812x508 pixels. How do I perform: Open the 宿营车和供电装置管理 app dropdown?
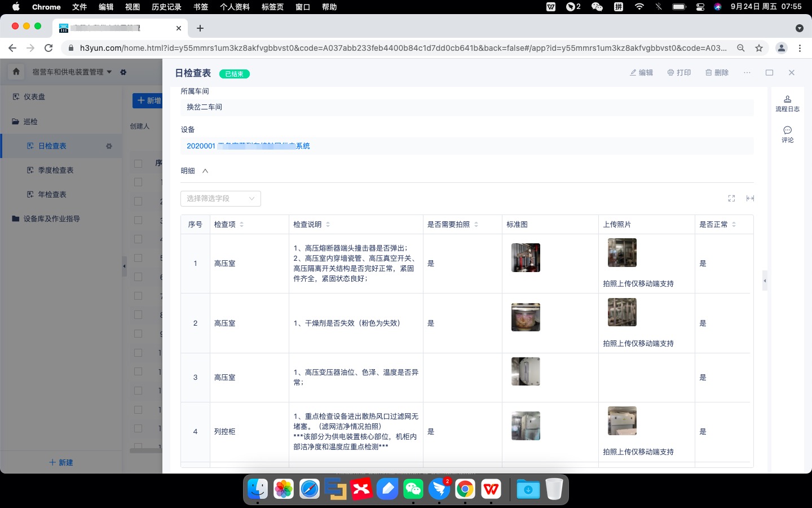72,72
